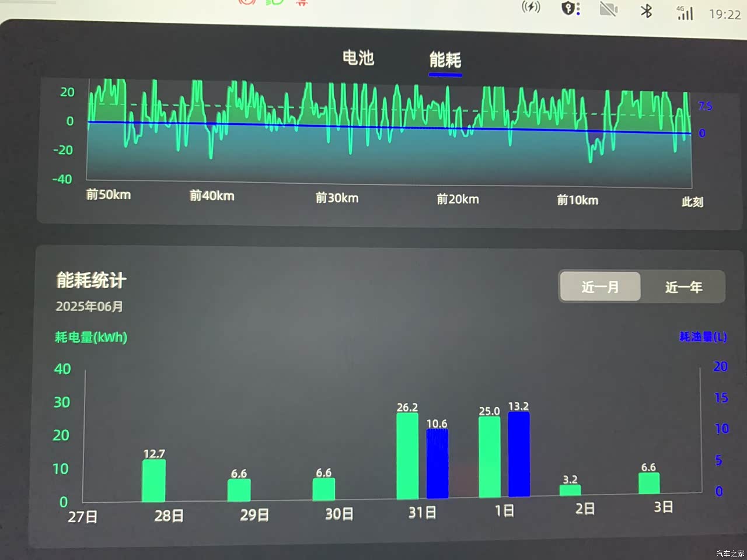Tap the 12.7 kWh bar for 28日
This screenshot has width=747, height=560.
coord(154,481)
